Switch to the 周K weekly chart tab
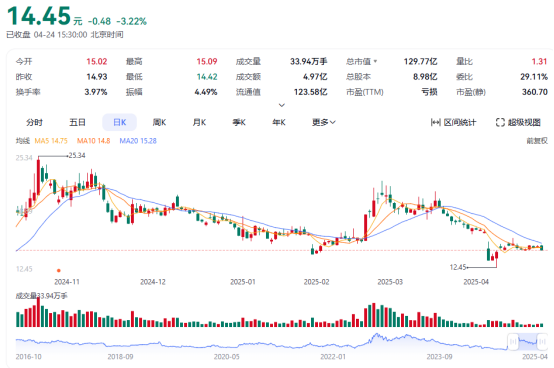Image resolution: width=554 pixels, height=368 pixels. [159, 123]
